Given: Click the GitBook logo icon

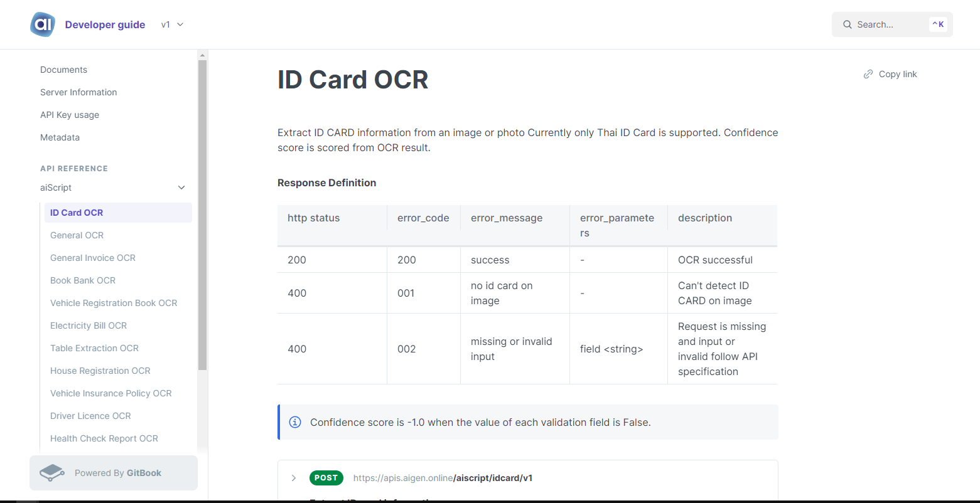Looking at the screenshot, I should [52, 473].
